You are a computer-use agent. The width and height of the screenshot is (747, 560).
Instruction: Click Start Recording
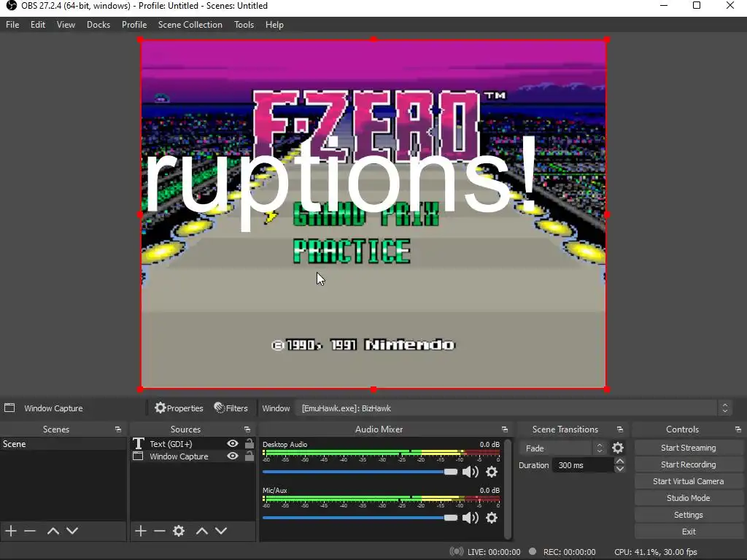[x=689, y=464]
